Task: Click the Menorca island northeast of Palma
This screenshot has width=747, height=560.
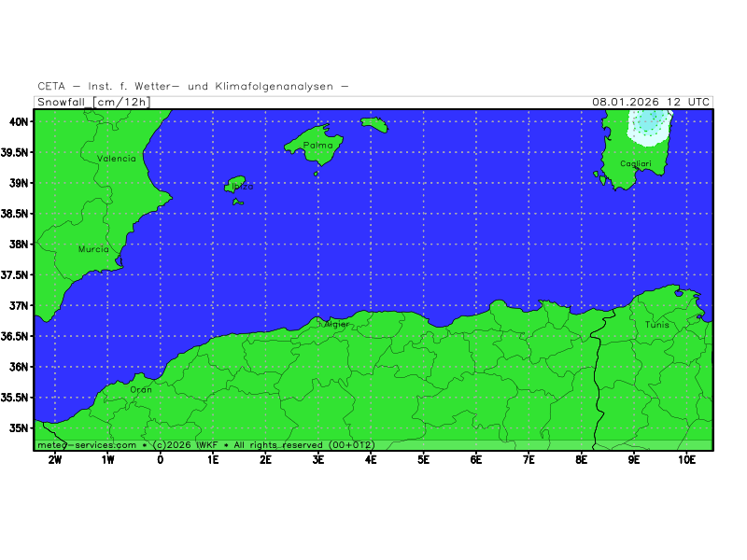Action: click(x=373, y=124)
